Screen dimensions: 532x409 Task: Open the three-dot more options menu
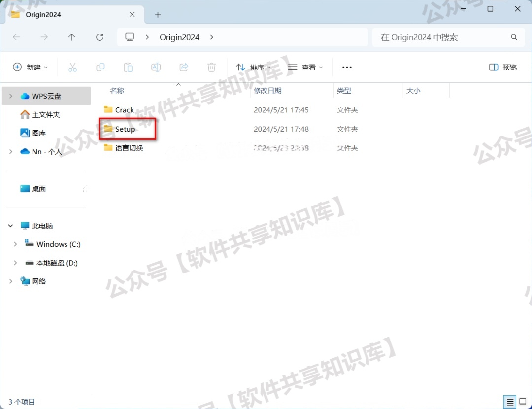tap(347, 67)
